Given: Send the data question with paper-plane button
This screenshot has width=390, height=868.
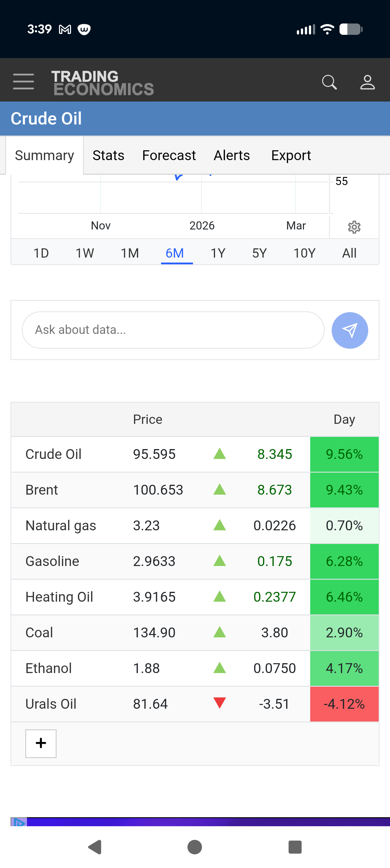Looking at the screenshot, I should click(350, 330).
